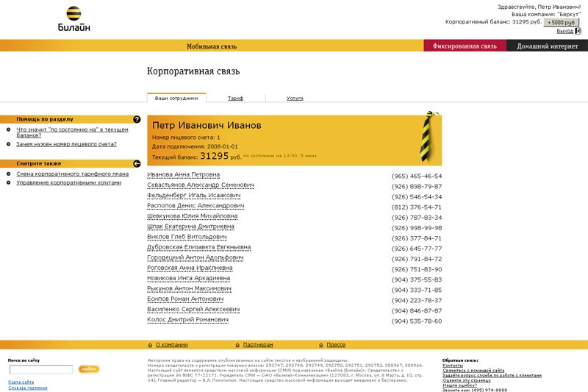Open employee Виклов Глеб Витольдович
The width and height of the screenshot is (588, 392).
pyautogui.click(x=187, y=237)
